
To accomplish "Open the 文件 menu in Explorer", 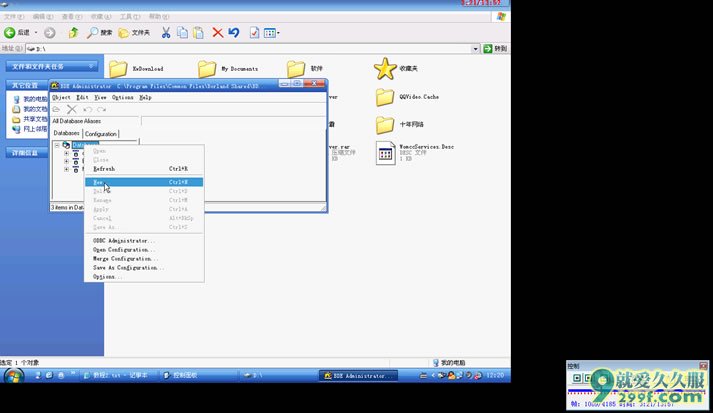I will point(13,16).
